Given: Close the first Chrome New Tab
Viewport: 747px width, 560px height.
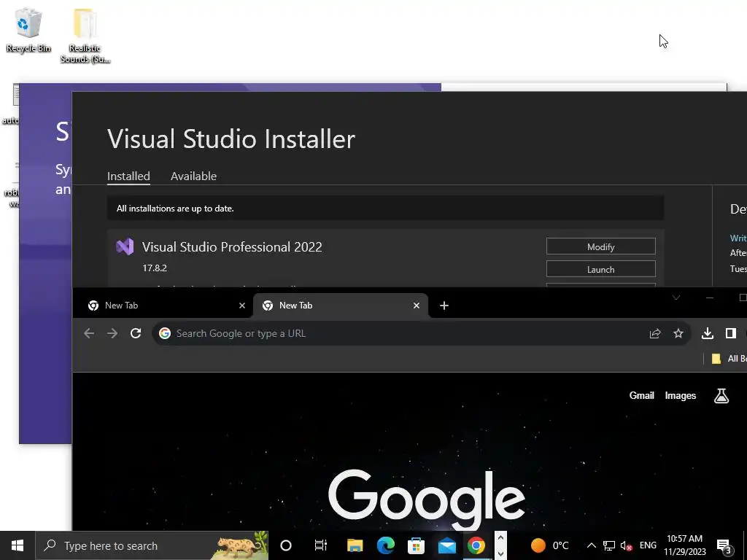Looking at the screenshot, I should point(242,306).
